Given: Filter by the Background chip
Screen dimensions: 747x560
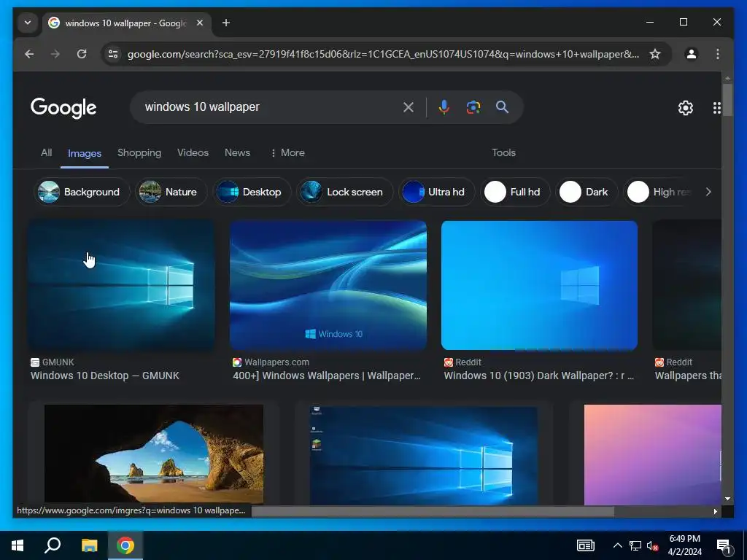Looking at the screenshot, I should point(82,192).
